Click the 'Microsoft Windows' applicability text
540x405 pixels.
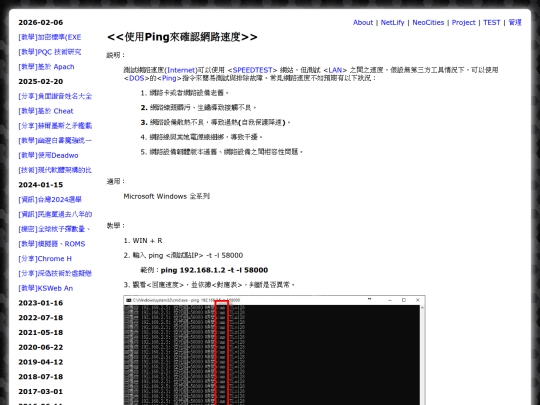(x=167, y=196)
